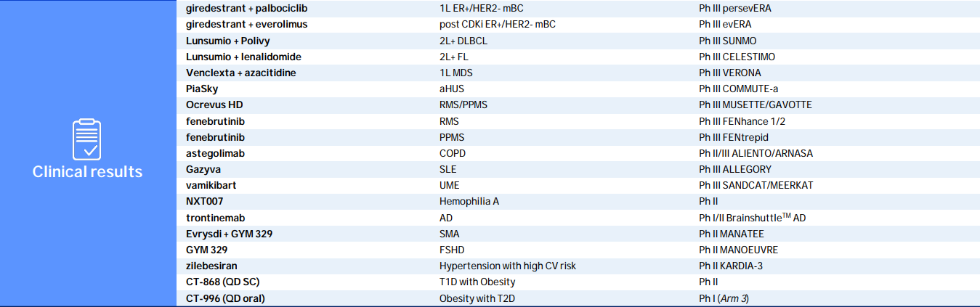Click 'Ph III evERA' trial name
This screenshot has width=980, height=307.
(726, 25)
